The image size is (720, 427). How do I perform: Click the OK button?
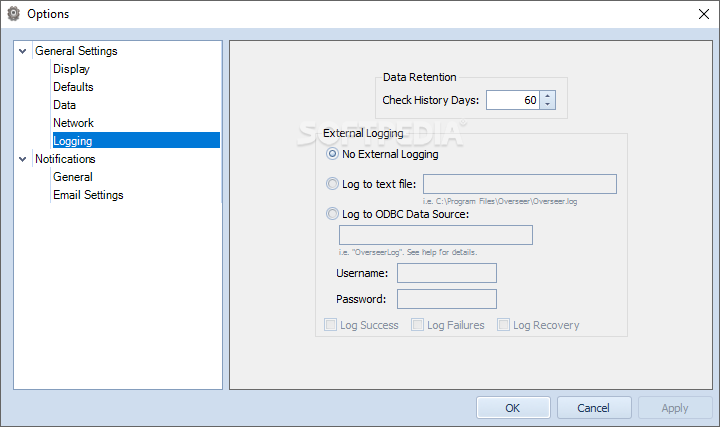513,408
